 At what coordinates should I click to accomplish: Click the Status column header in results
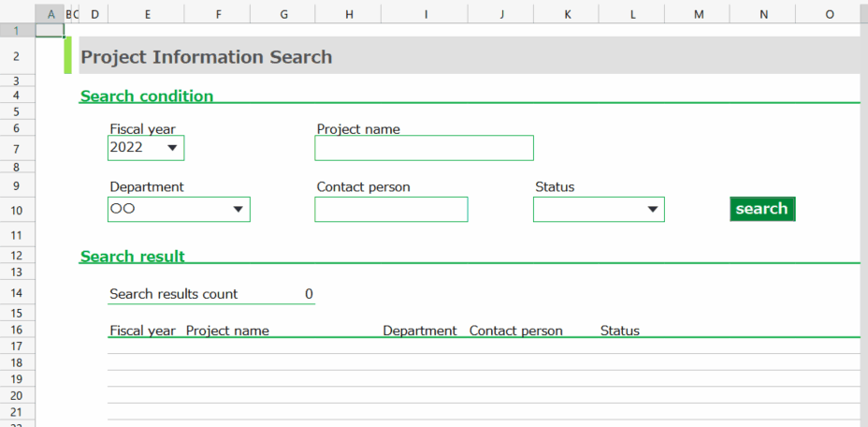click(619, 331)
